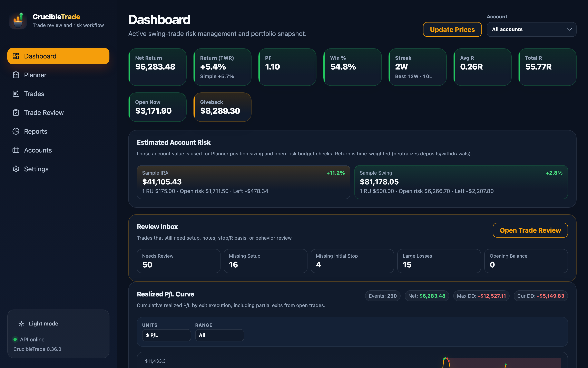Click the green API online status dot

[15, 339]
